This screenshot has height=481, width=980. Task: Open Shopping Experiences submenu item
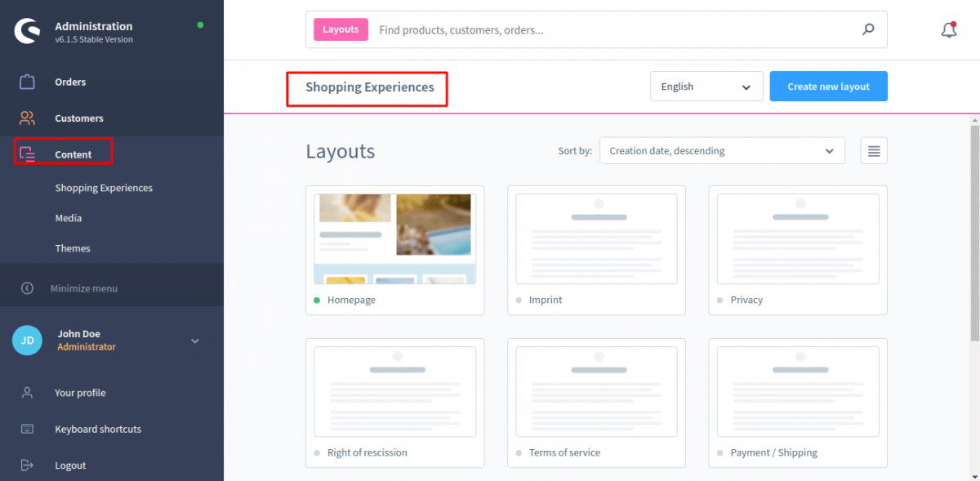tap(104, 188)
